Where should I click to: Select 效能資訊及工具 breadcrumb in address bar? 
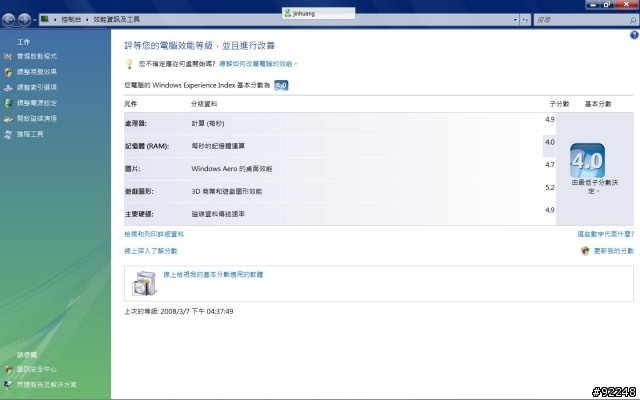pos(116,19)
